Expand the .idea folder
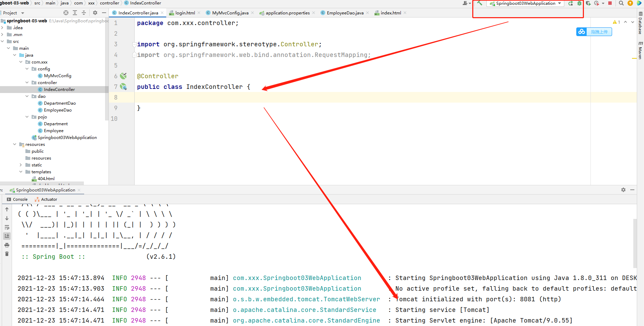644x326 pixels. pos(2,28)
